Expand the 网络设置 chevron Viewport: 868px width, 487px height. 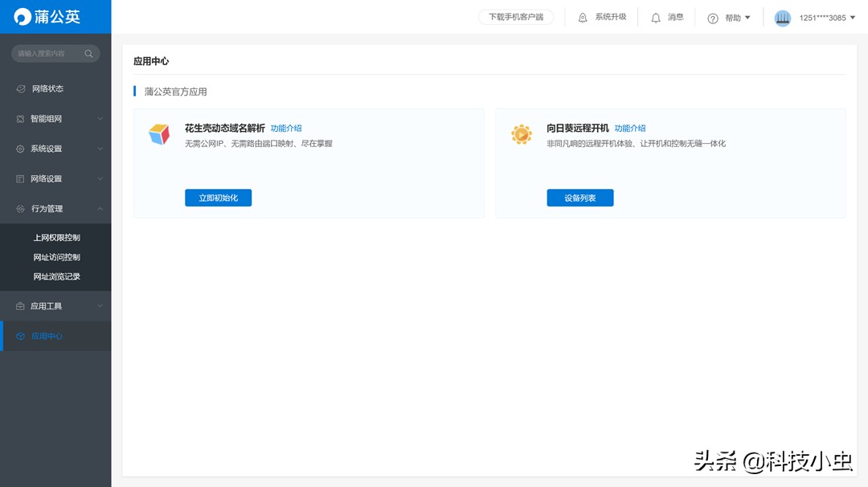pyautogui.click(x=100, y=178)
